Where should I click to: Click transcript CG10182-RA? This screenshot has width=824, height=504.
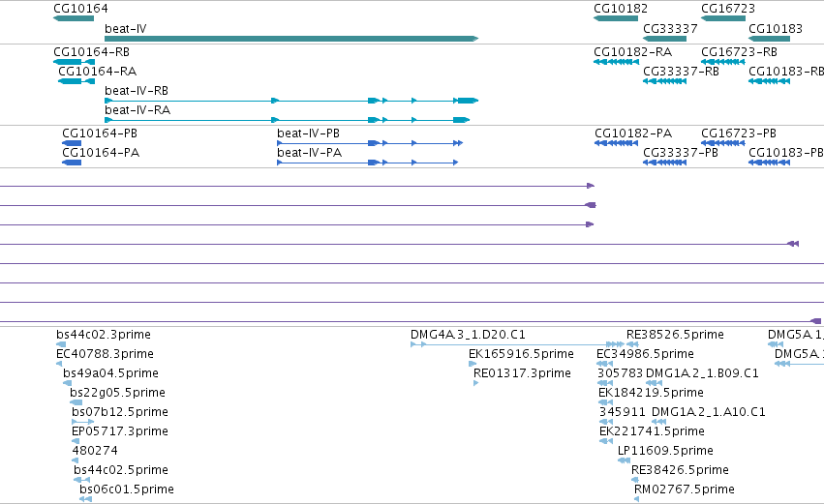(x=616, y=62)
